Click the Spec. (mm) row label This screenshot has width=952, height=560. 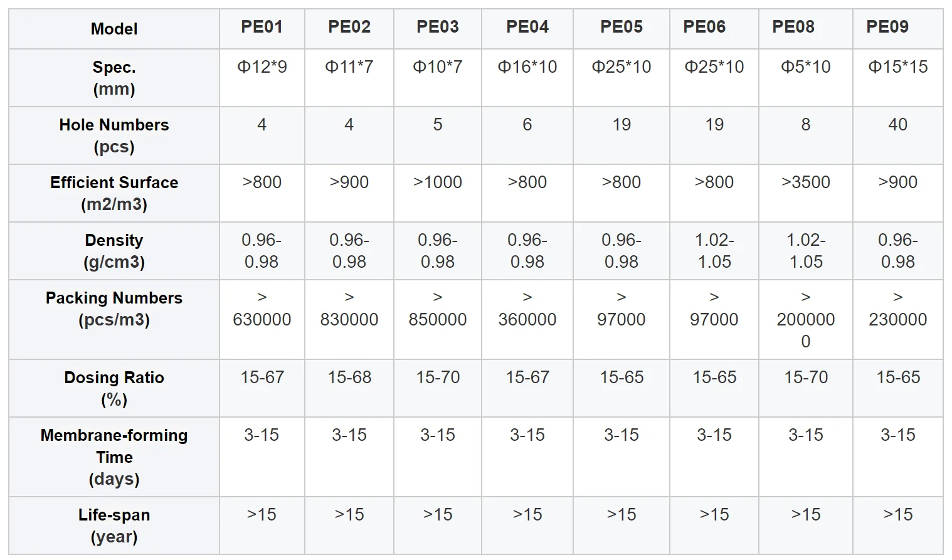pos(114,78)
